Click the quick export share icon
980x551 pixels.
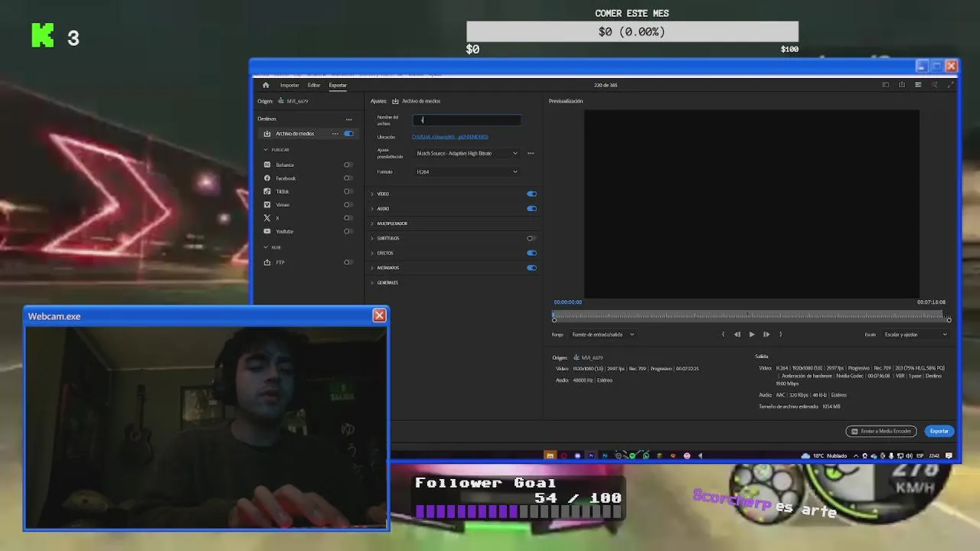902,85
